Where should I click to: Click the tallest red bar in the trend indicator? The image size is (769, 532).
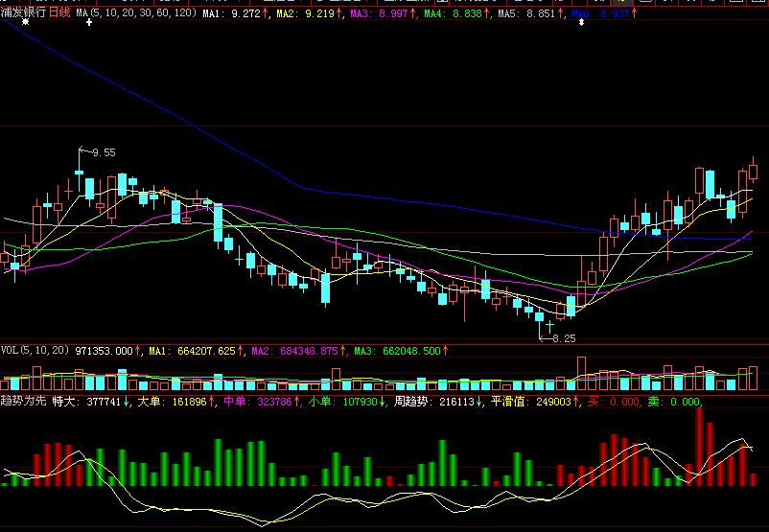(700, 446)
